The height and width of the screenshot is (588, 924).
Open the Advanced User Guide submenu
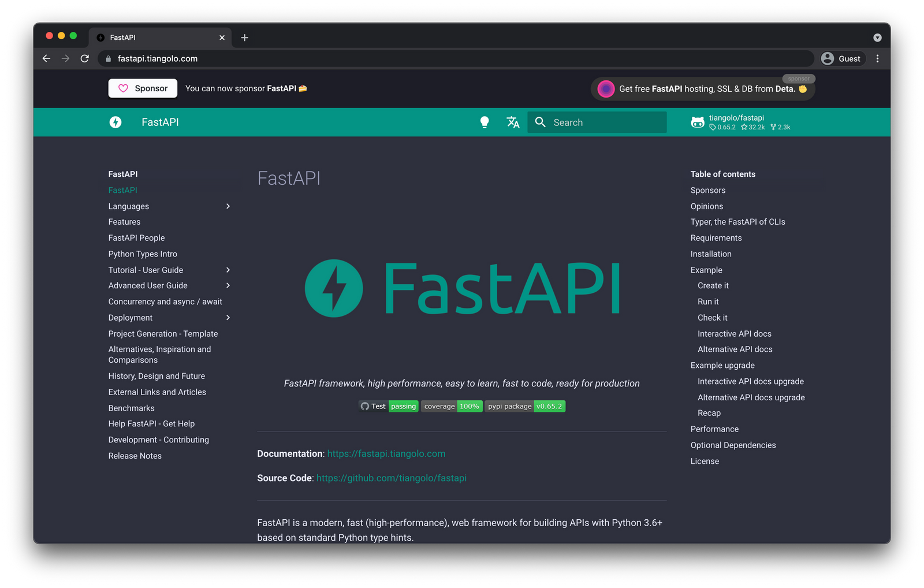pyautogui.click(x=228, y=285)
